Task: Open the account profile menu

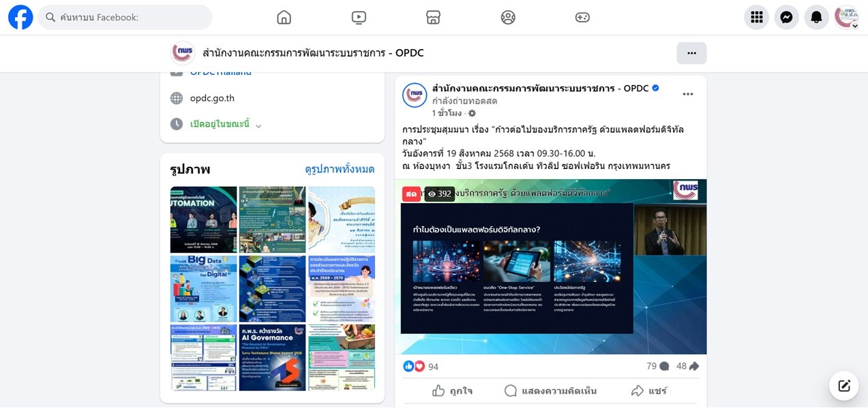Action: (847, 17)
